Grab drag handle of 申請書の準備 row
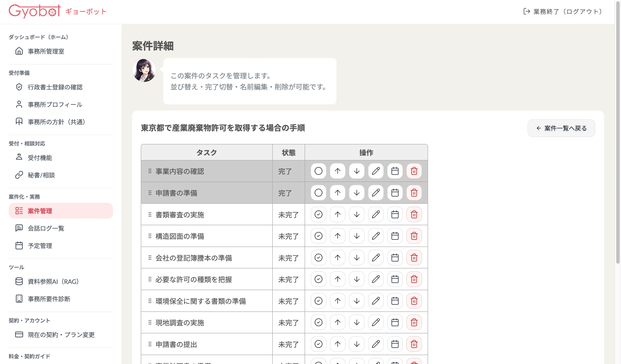The height and width of the screenshot is (364, 621). pos(150,193)
